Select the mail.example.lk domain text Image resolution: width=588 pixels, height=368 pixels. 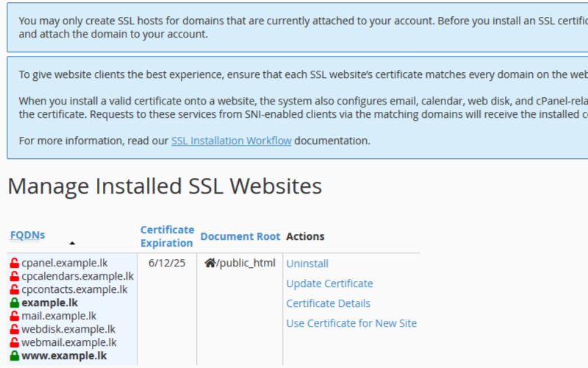[59, 316]
